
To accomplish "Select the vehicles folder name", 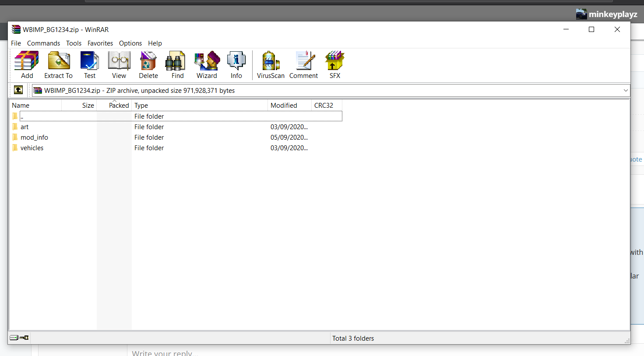I will [32, 148].
